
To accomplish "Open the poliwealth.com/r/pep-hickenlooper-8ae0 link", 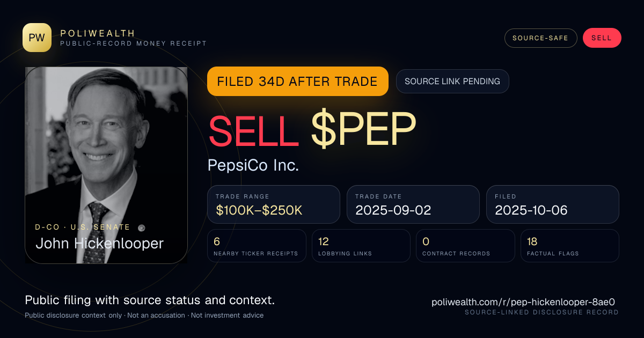I will pos(523,302).
